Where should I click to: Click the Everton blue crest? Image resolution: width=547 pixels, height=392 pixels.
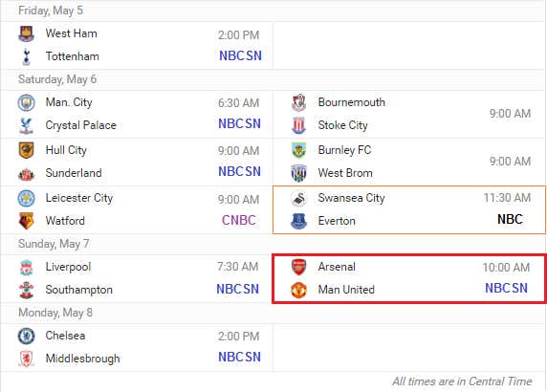pyautogui.click(x=298, y=221)
